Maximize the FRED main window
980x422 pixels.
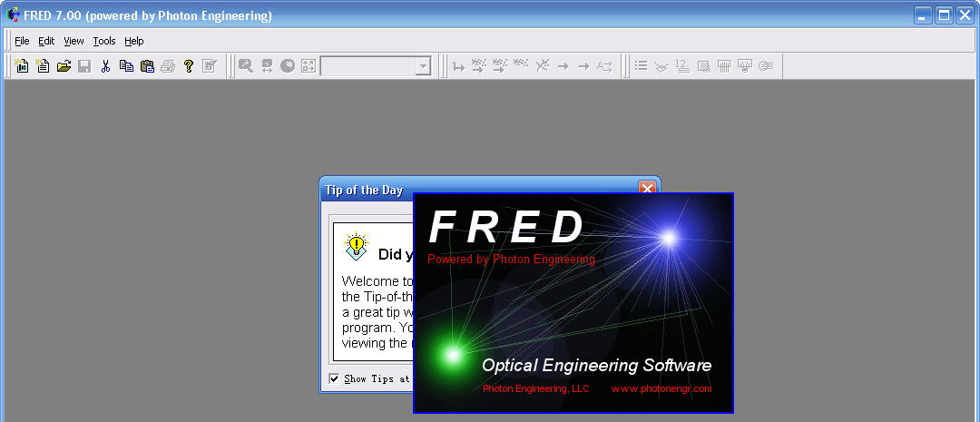point(944,15)
